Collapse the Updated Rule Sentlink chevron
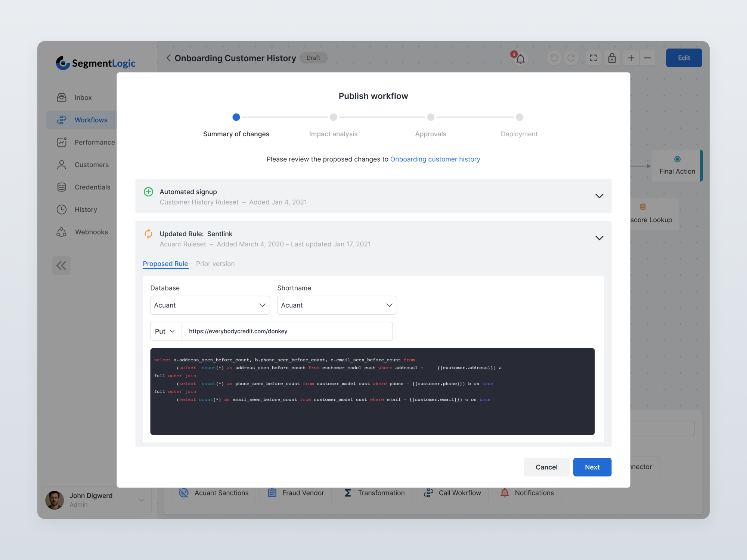Screen dimensions: 747x560 [x=599, y=238]
